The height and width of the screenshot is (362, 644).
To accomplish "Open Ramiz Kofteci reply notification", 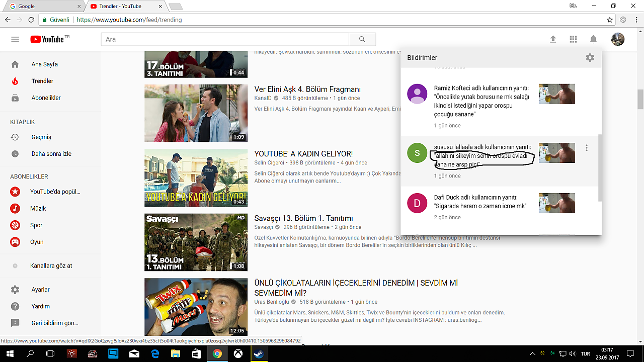I will tap(499, 106).
